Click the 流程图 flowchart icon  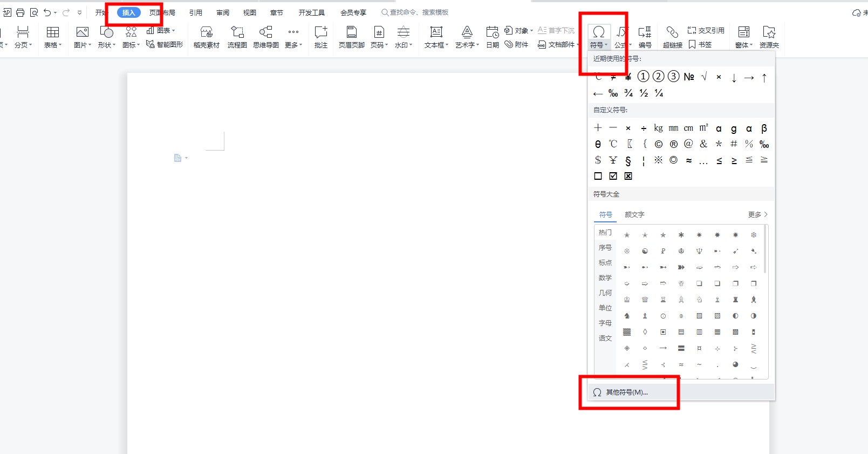tap(237, 32)
